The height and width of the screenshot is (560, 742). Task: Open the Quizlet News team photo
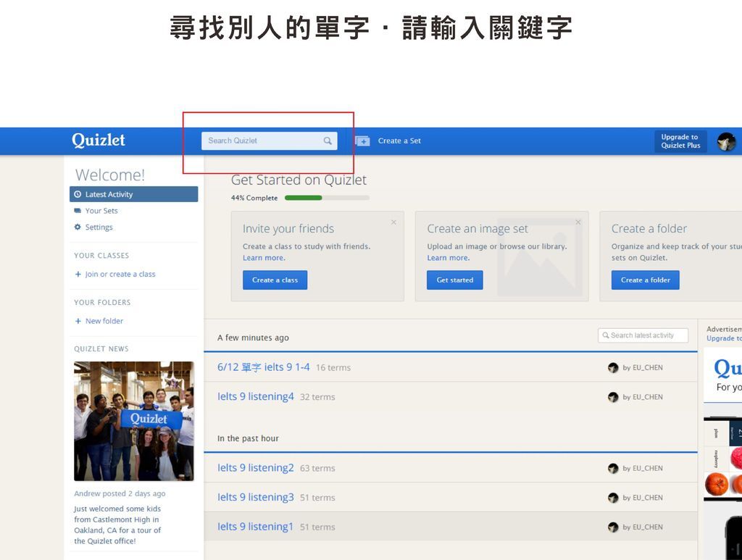[x=134, y=421]
